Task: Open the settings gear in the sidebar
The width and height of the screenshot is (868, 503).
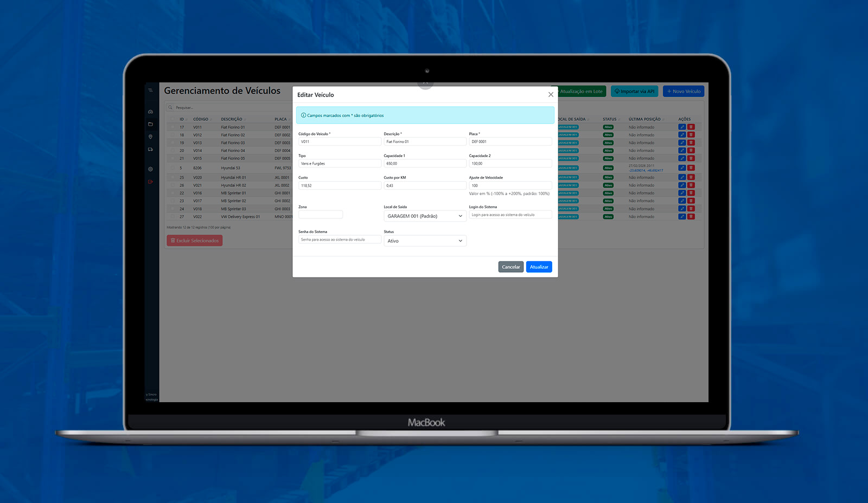Action: click(x=150, y=169)
